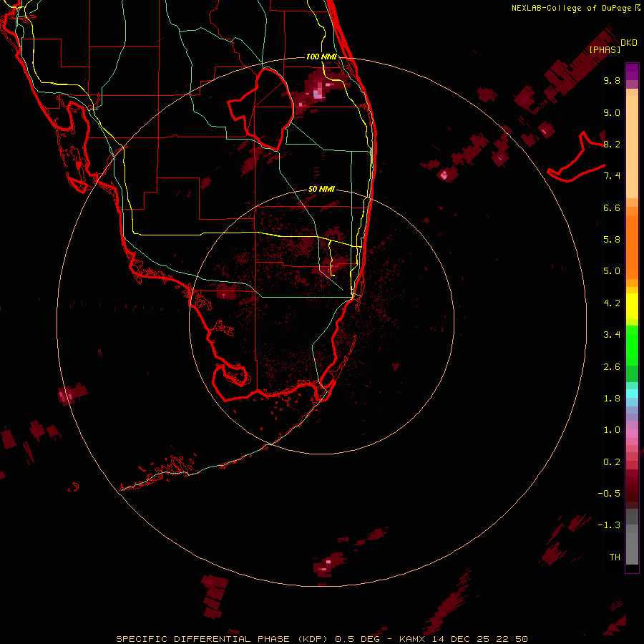Click the 1.0 scale label

point(612,430)
